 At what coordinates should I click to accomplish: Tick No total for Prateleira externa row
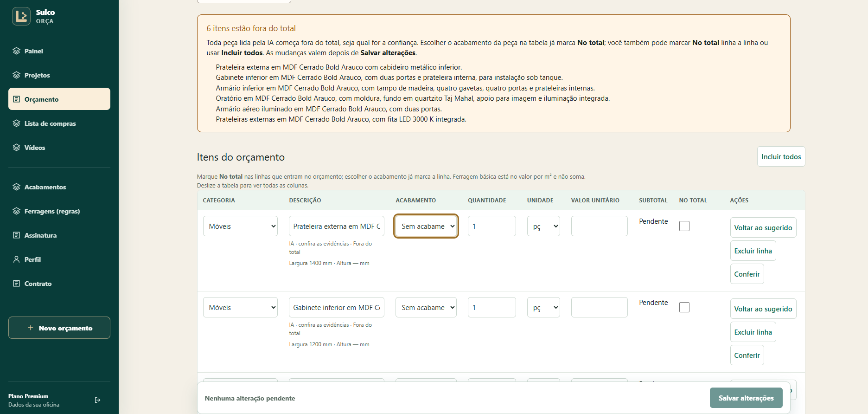(684, 226)
